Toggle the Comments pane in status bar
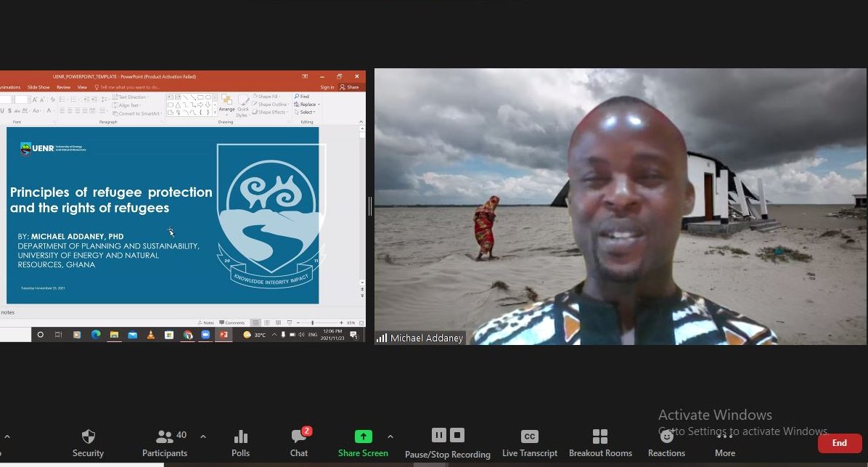Screen dimensions: 868x467 click(232, 322)
